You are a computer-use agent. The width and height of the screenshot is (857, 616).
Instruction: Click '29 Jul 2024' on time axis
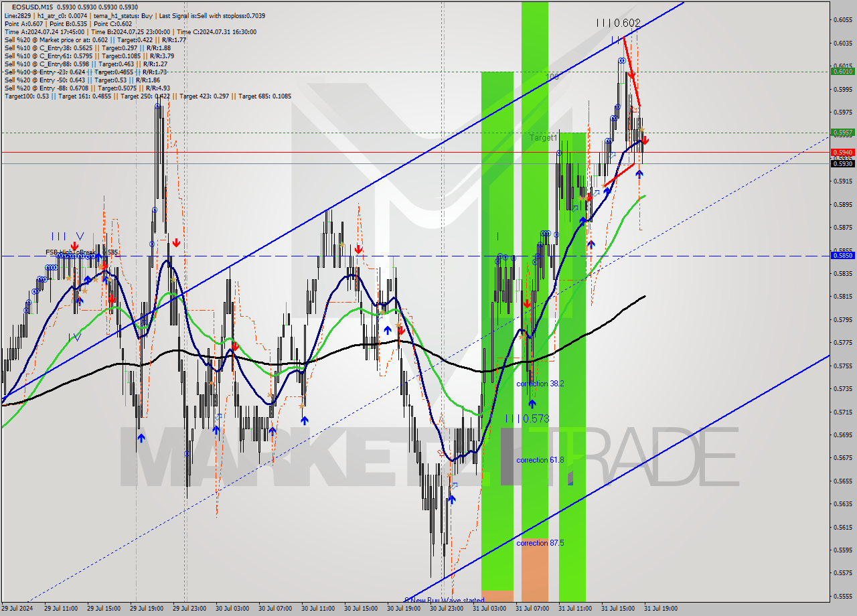pos(17,609)
